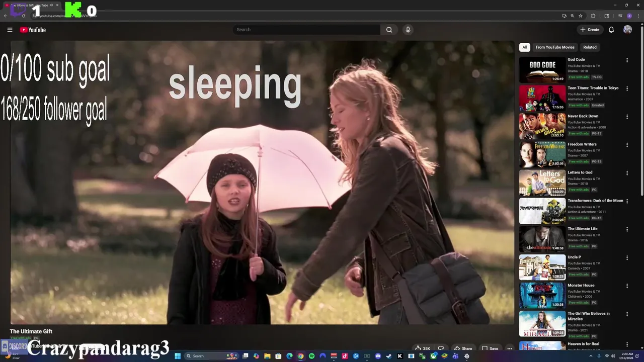This screenshot has height=362, width=644.
Task: Open The Girl Who Believes in Miracles
Action: pyautogui.click(x=589, y=316)
